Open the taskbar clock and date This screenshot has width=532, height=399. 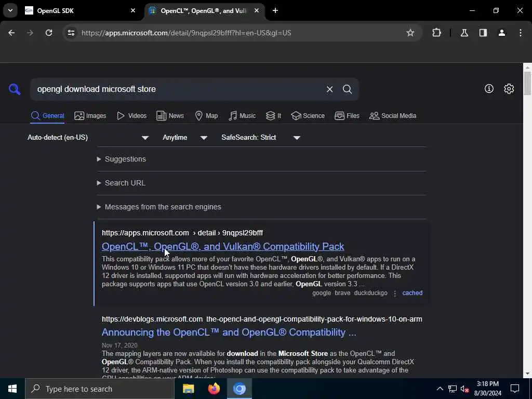pyautogui.click(x=487, y=389)
